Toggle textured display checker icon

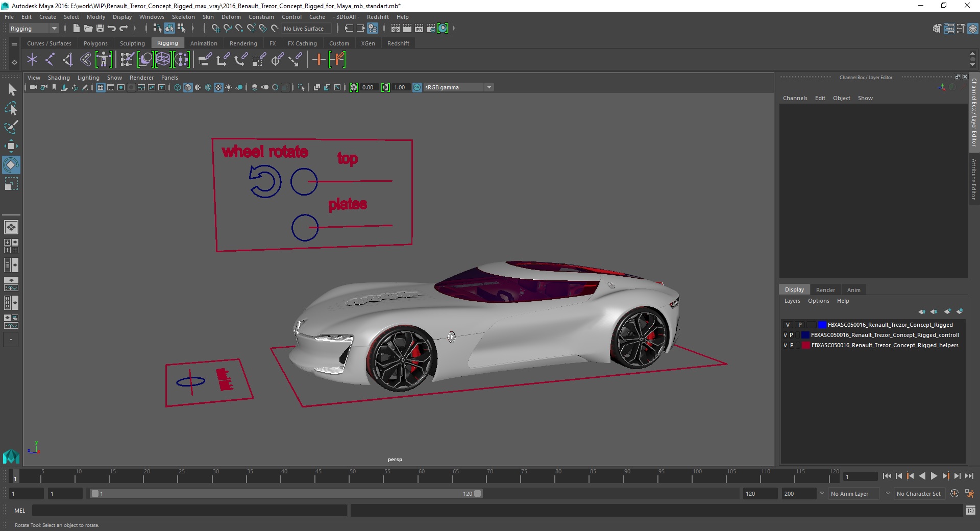click(x=218, y=87)
